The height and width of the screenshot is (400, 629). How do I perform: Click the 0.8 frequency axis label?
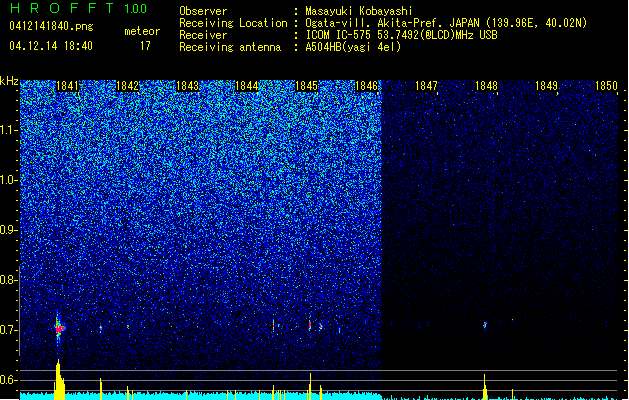(9, 280)
